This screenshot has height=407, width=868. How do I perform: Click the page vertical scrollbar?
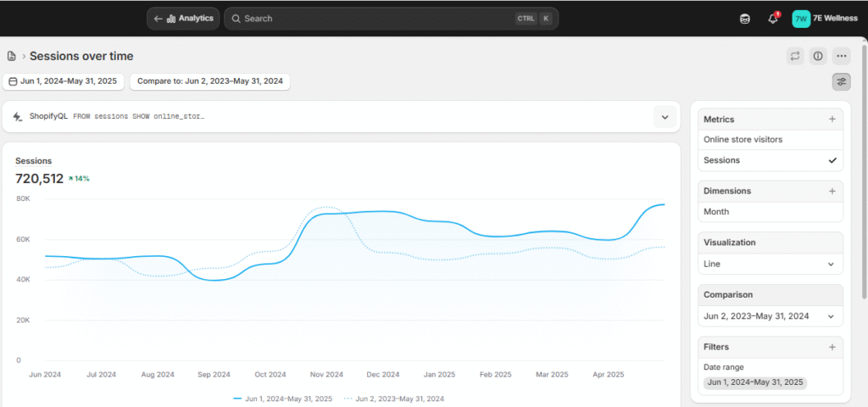click(865, 171)
